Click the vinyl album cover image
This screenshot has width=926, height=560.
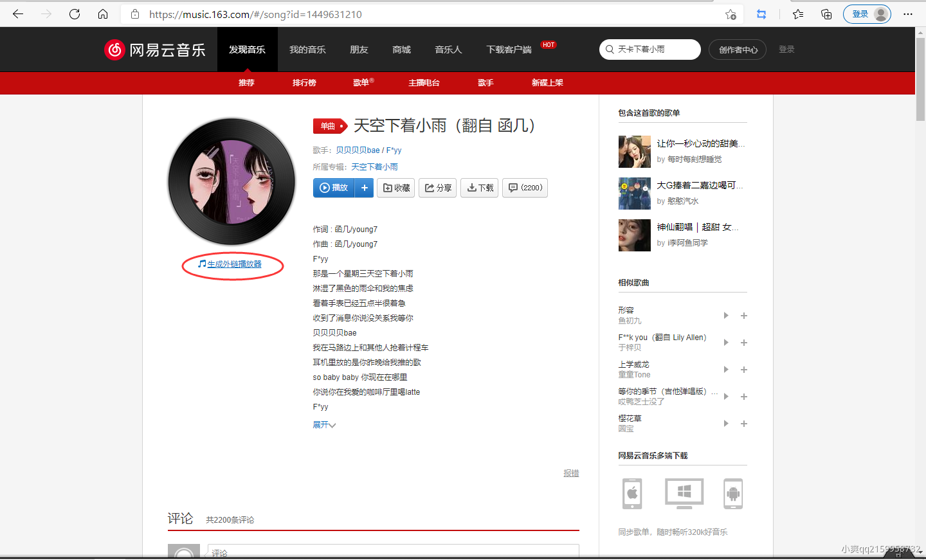232,181
